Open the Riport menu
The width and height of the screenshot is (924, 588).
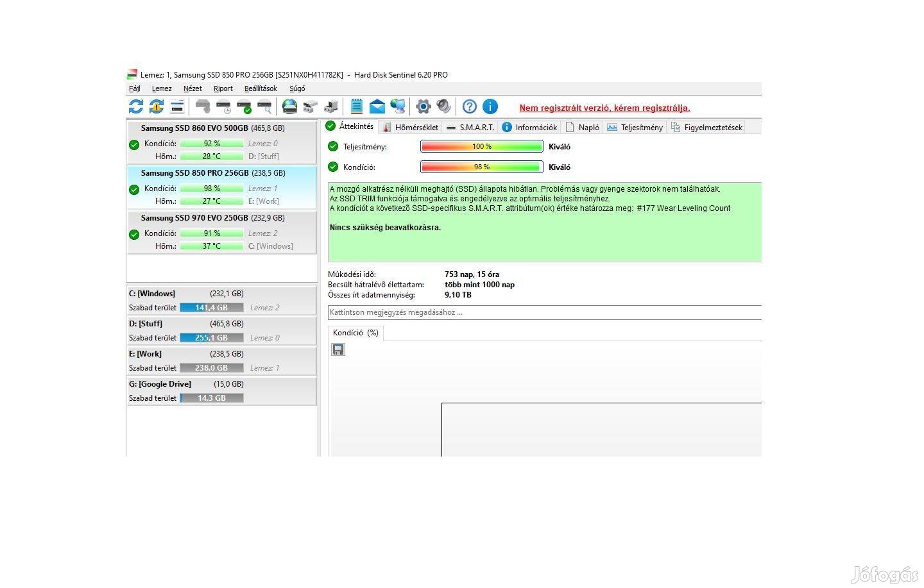[223, 88]
